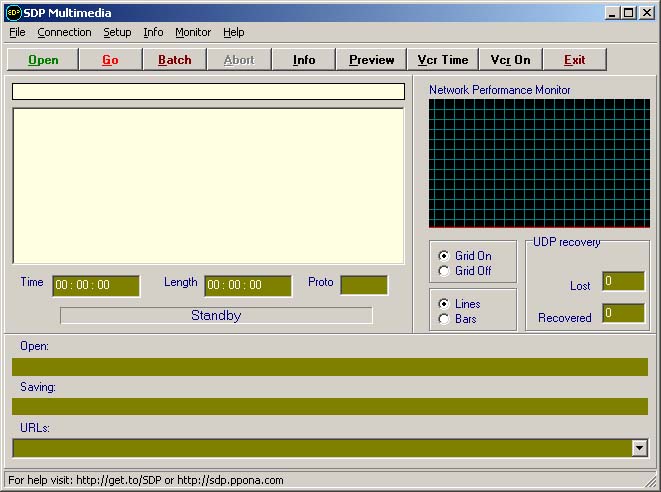Click the resize grip in the status bar corner

point(651,481)
